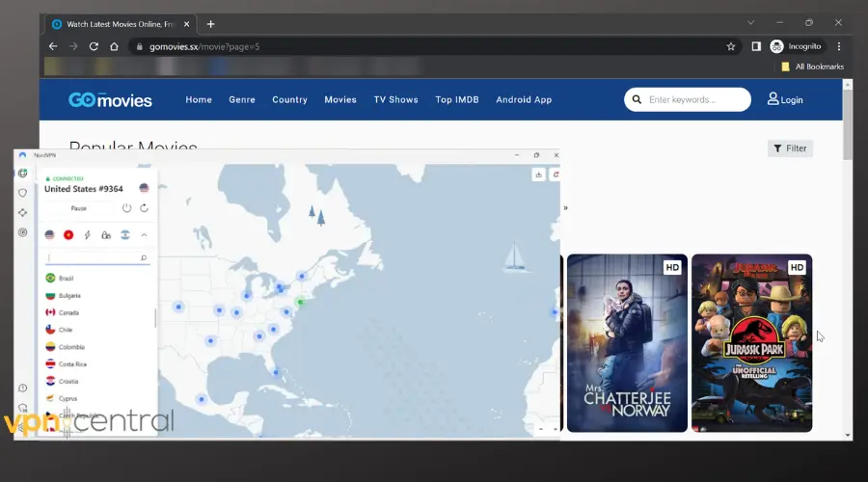The height and width of the screenshot is (482, 868).
Task: Click the NordVPN country list scrollbar
Action: point(155,318)
